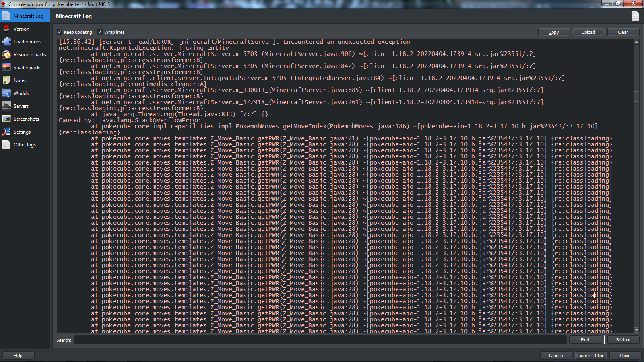The height and width of the screenshot is (362, 644).
Task: Open the instance Settings page
Action: click(25, 132)
